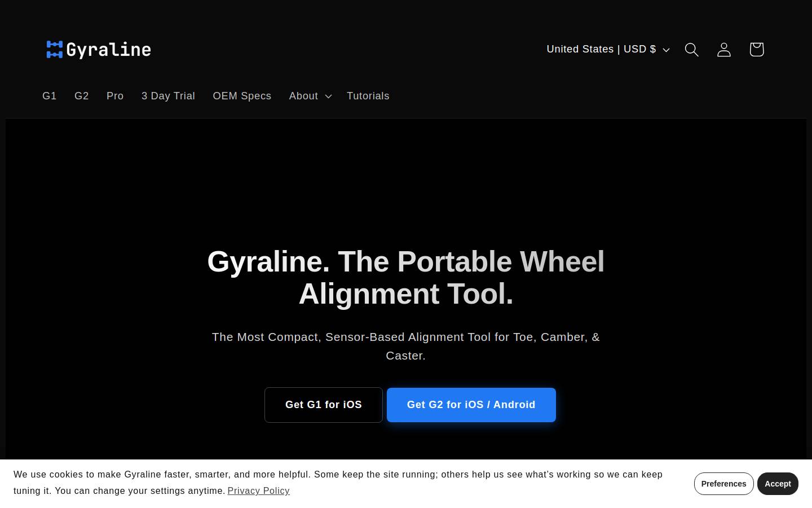Image resolution: width=812 pixels, height=508 pixels.
Task: Click the 'The Most Compact, Sensor-Based Alignment Tool' subtitle
Action: click(406, 346)
